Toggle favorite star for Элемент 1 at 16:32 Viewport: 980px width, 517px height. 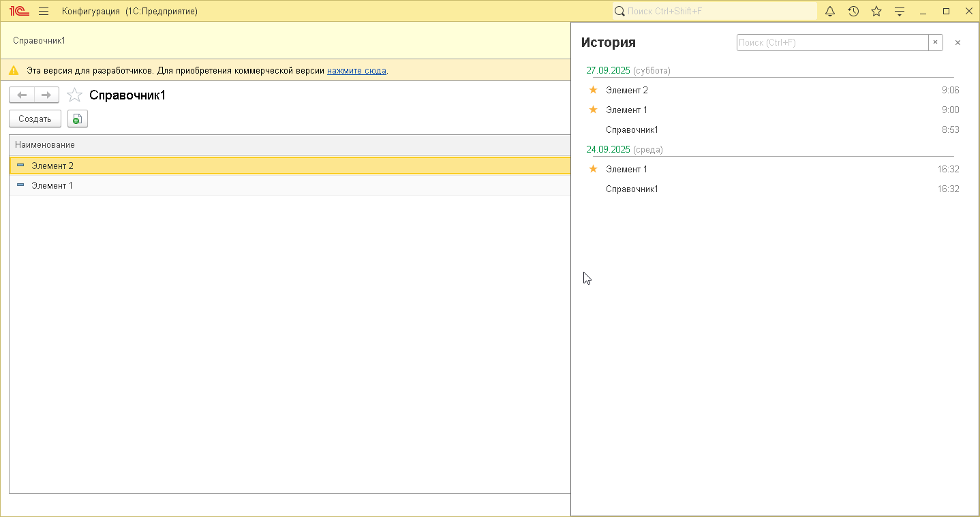point(593,169)
